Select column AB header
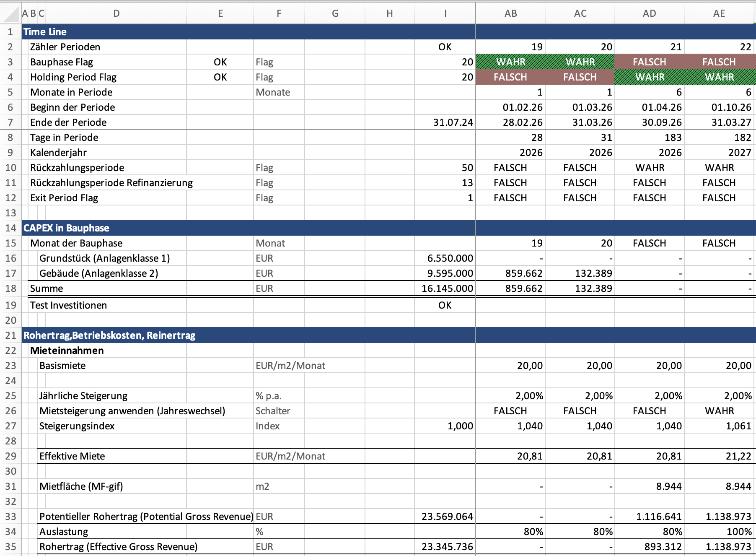The height and width of the screenshot is (556, 756). tap(510, 13)
